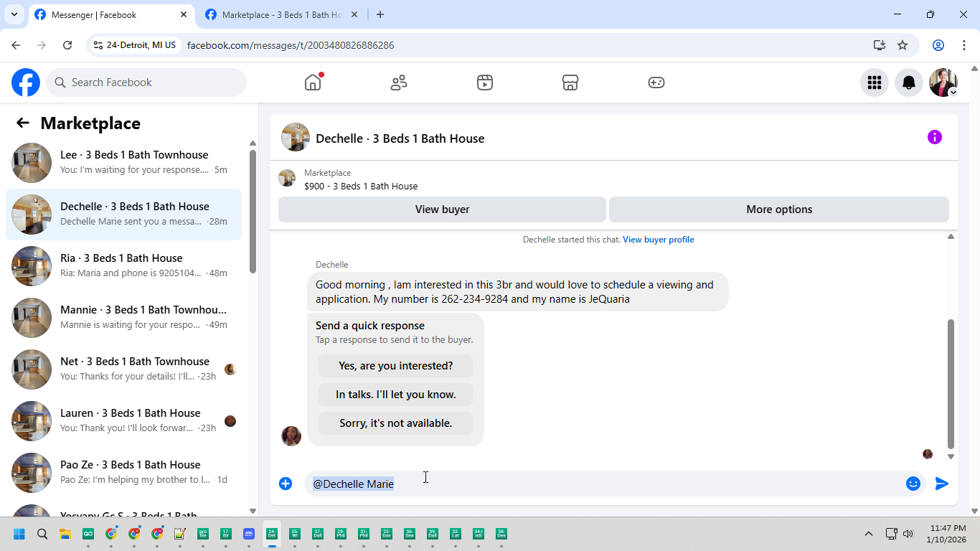The height and width of the screenshot is (551, 980).
Task: Open the Chrome three-dot menu
Action: 964,45
